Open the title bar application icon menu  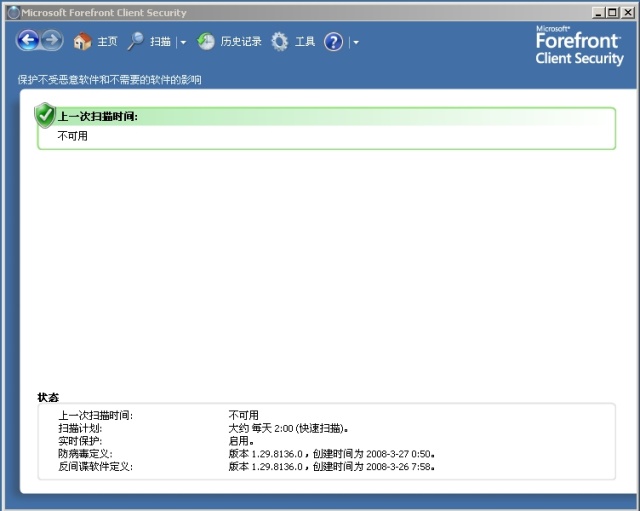click(x=12, y=12)
